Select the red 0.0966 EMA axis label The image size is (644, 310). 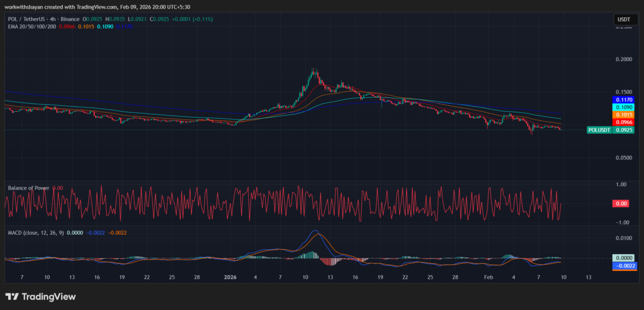(624, 122)
